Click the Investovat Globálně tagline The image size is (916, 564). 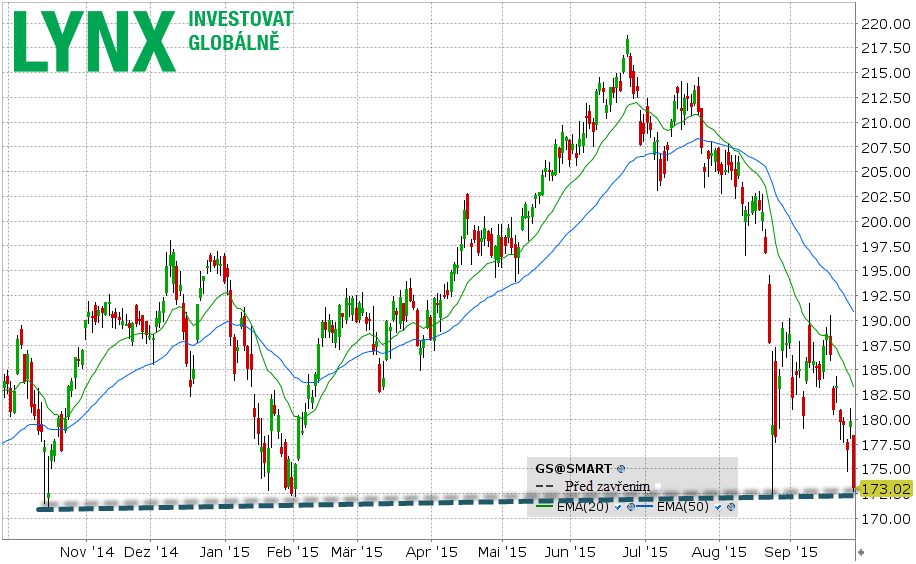pyautogui.click(x=240, y=30)
